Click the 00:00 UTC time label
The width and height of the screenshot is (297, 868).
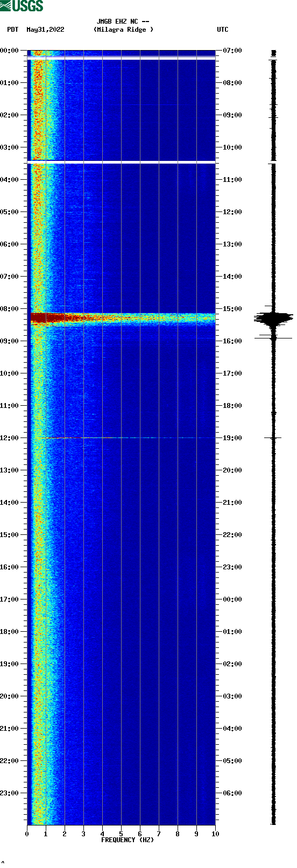[x=232, y=599]
